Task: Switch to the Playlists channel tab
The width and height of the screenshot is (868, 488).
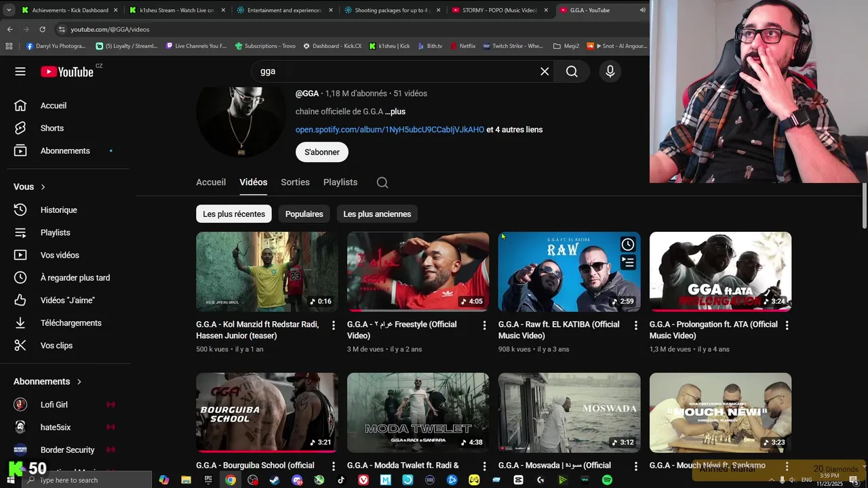Action: pos(340,182)
